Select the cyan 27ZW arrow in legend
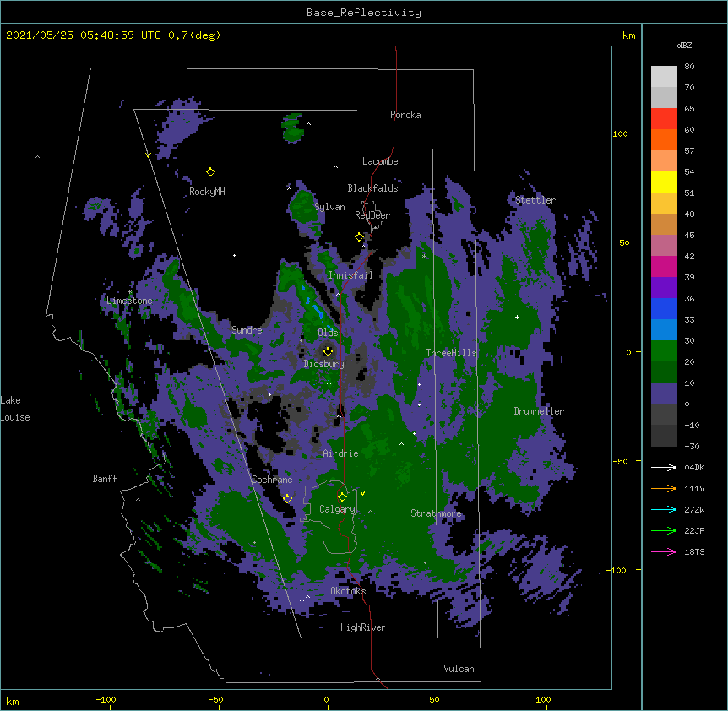Image resolution: width=728 pixels, height=711 pixels. pos(664,509)
